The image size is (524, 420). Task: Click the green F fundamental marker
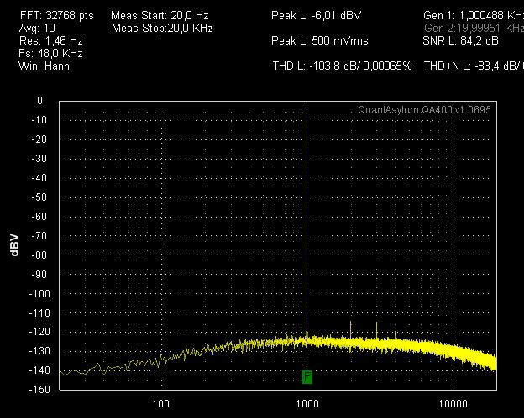307,377
